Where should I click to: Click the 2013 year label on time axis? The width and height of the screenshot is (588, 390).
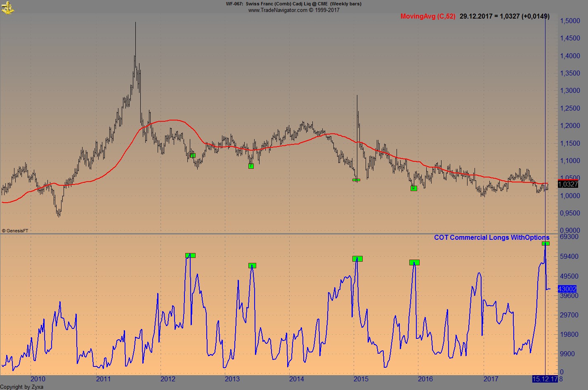coord(232,379)
